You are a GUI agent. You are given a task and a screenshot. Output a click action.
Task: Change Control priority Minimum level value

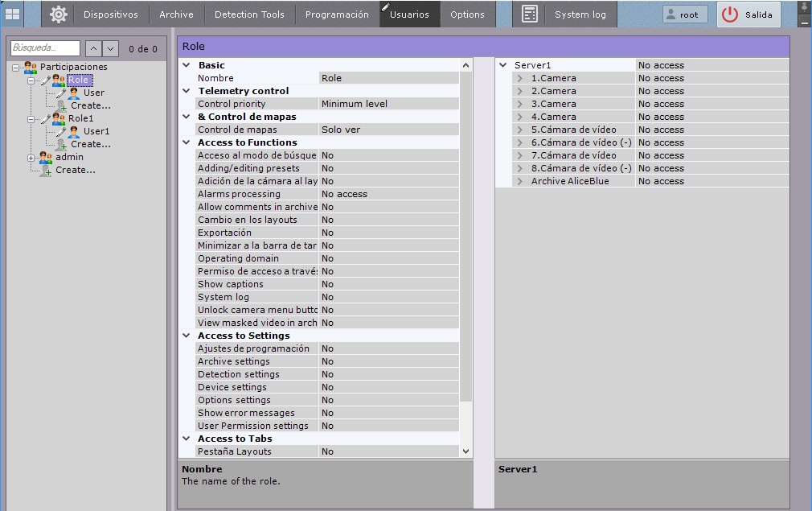tap(388, 104)
